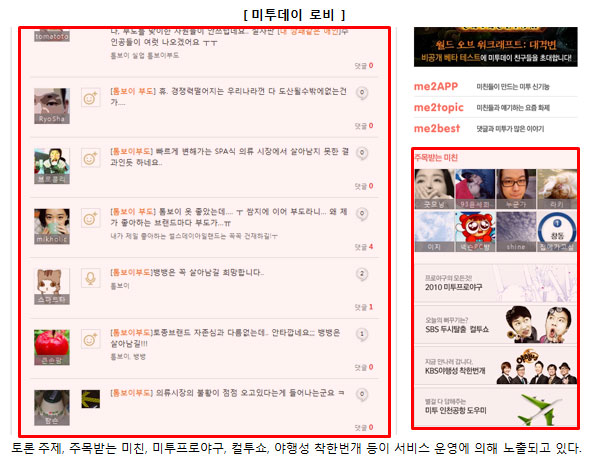
Task: Click the microphone icon on the cat avatar post
Action: (90, 279)
